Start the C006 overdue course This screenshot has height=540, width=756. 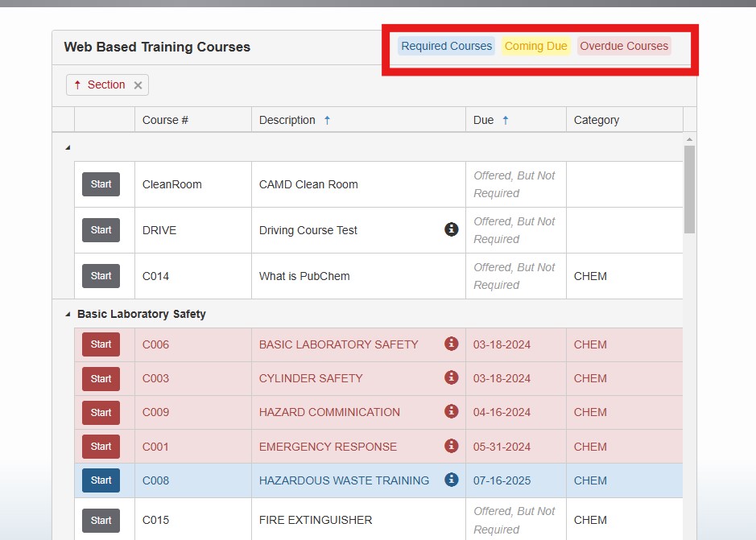click(x=101, y=344)
